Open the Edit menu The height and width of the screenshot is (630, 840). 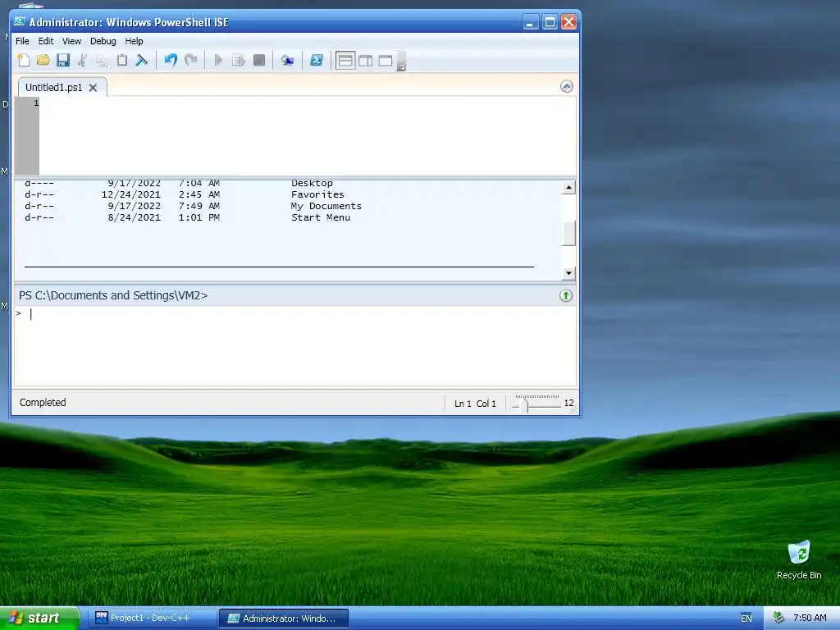click(46, 41)
